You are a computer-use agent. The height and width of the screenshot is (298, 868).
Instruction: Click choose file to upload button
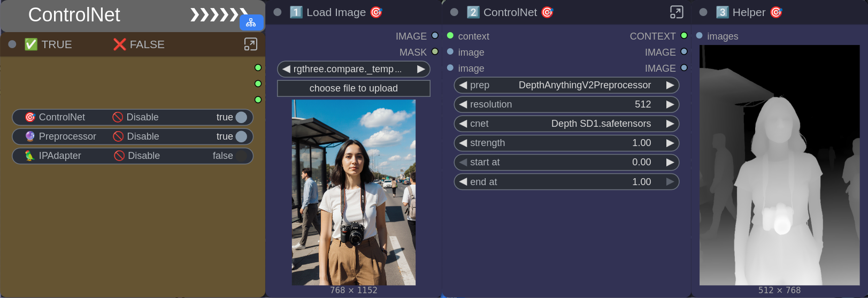354,88
